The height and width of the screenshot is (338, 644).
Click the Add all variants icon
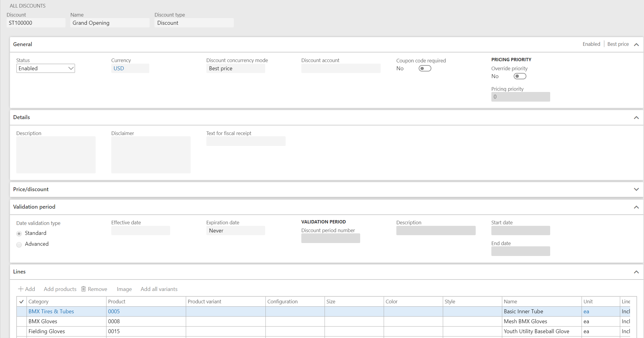click(158, 289)
